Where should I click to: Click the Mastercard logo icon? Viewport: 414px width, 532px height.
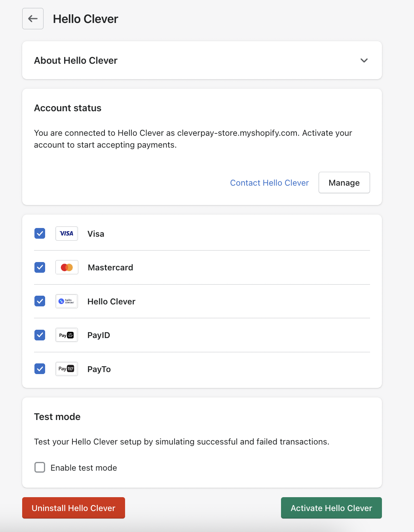66,268
